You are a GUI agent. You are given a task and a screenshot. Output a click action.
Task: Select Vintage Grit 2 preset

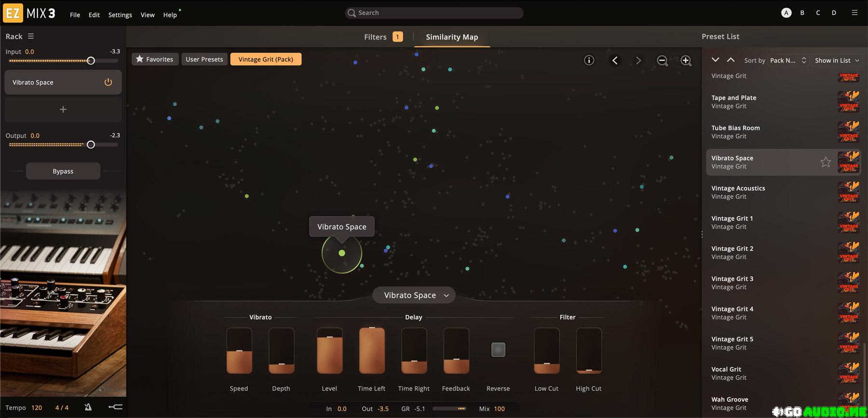(784, 252)
